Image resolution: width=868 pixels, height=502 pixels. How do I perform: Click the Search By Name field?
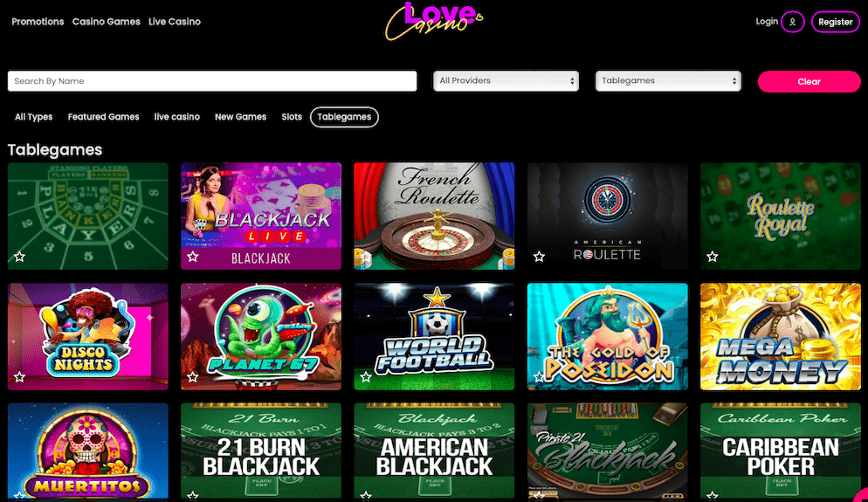pyautogui.click(x=212, y=81)
